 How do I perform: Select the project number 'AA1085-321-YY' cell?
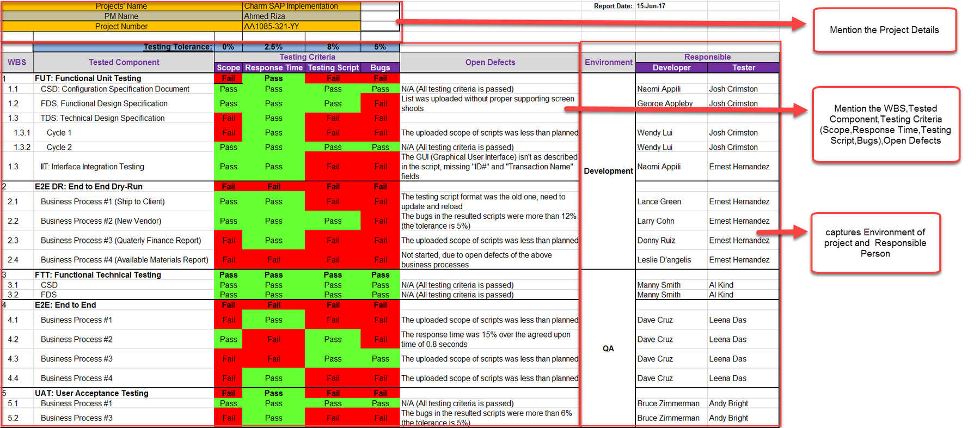(301, 26)
